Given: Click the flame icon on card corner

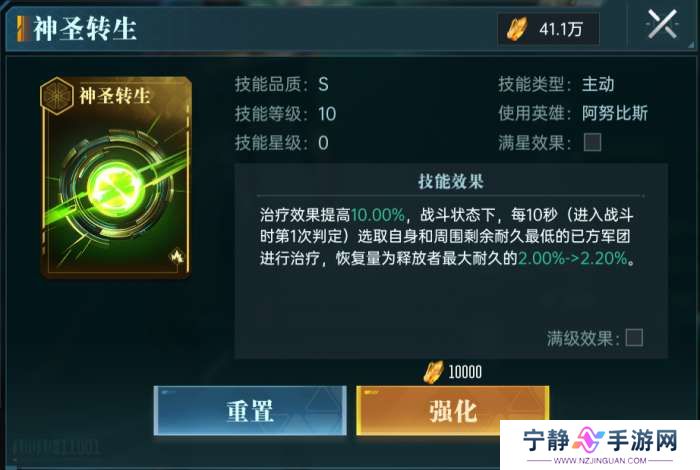Looking at the screenshot, I should (177, 256).
